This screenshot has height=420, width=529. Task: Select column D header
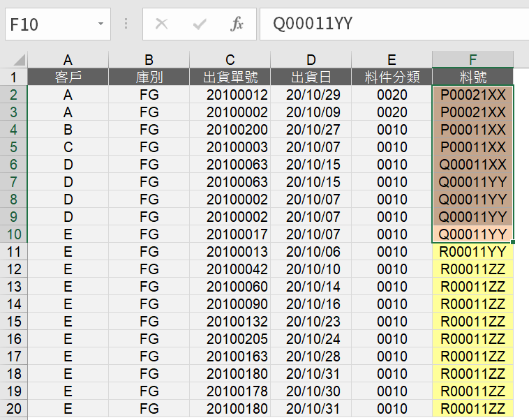point(311,60)
